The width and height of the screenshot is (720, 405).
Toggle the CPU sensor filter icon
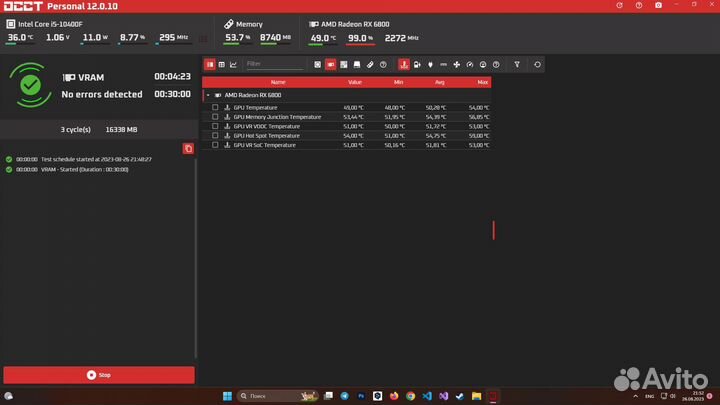(x=317, y=65)
